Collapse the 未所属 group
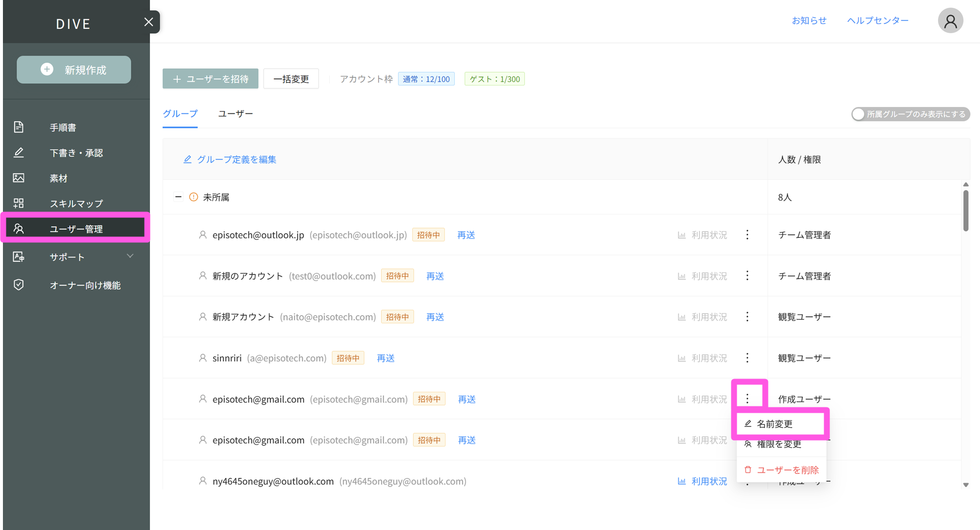Viewport: 980px width, 530px height. 178,197
